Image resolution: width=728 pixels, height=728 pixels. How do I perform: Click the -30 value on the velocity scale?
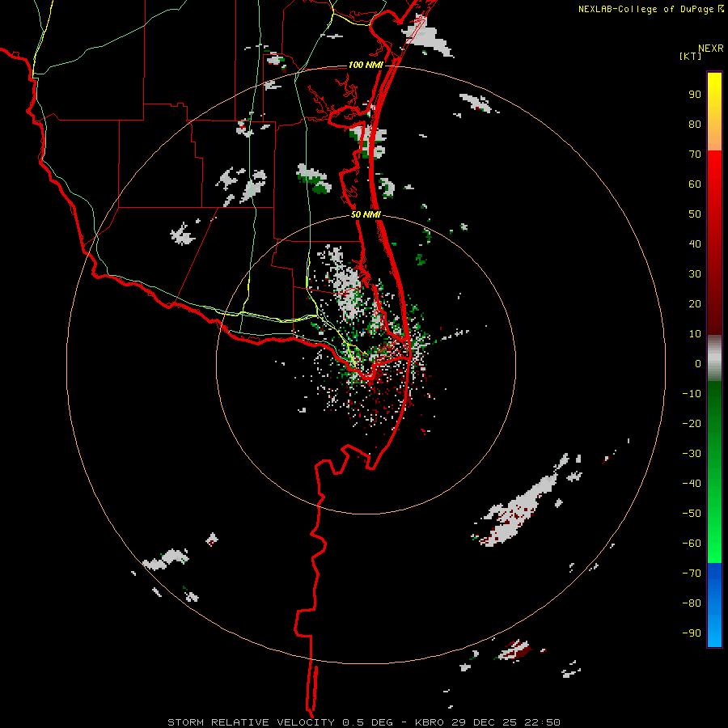[692, 454]
